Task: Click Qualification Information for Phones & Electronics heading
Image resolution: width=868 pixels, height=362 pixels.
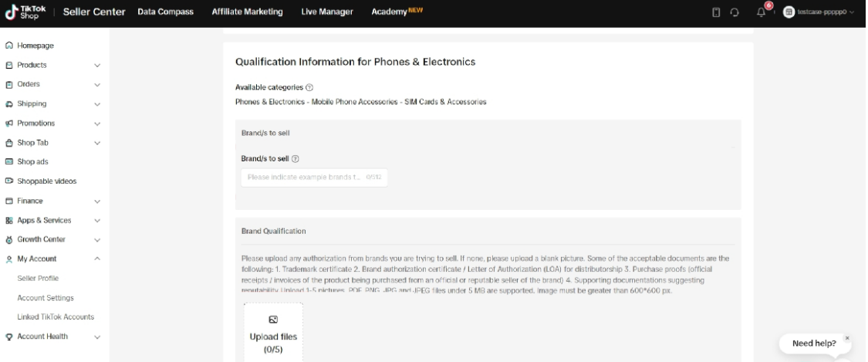Action: click(x=356, y=62)
